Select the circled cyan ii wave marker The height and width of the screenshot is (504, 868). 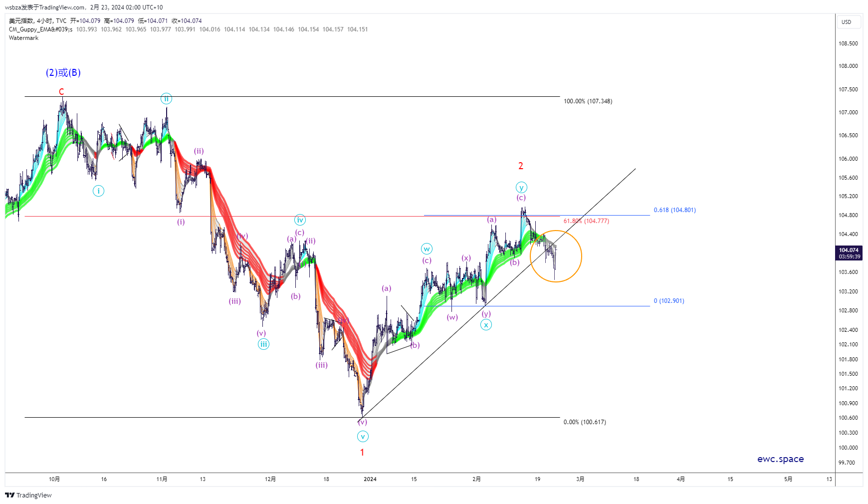pyautogui.click(x=166, y=99)
